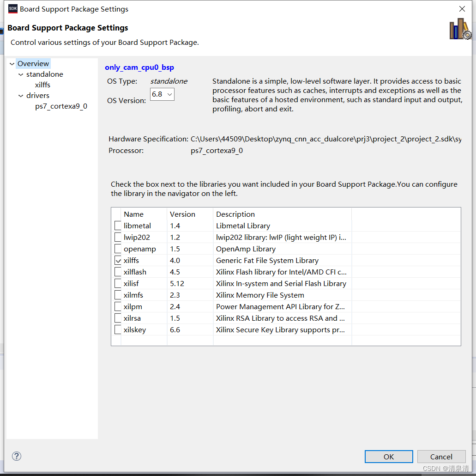Viewport: 476px width, 476px height.
Task: Uncheck the xilffs library checkbox
Action: click(x=118, y=260)
